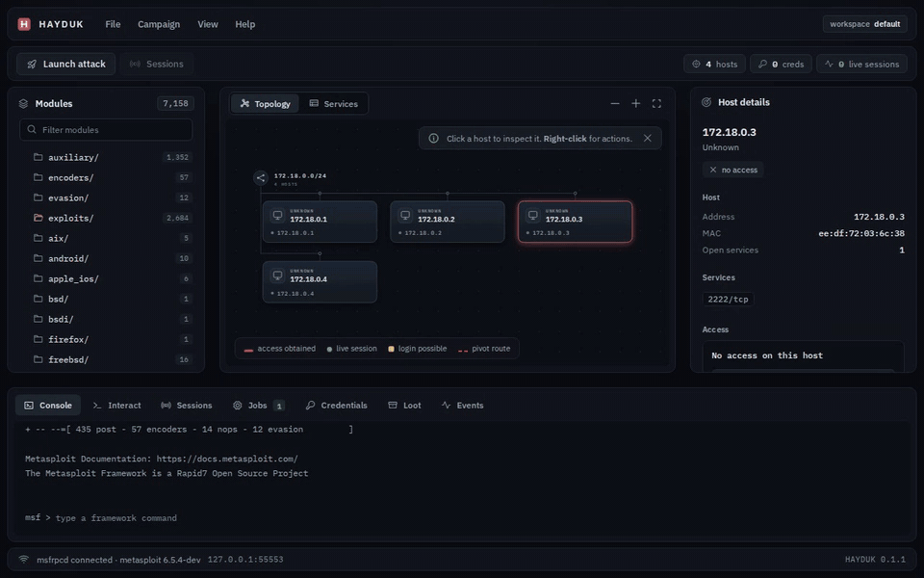Open the View menu
This screenshot has height=578, width=924.
tap(208, 24)
